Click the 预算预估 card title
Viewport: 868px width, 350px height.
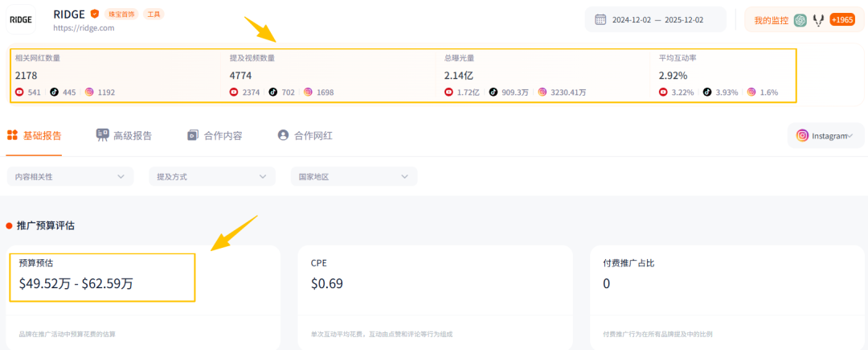36,263
